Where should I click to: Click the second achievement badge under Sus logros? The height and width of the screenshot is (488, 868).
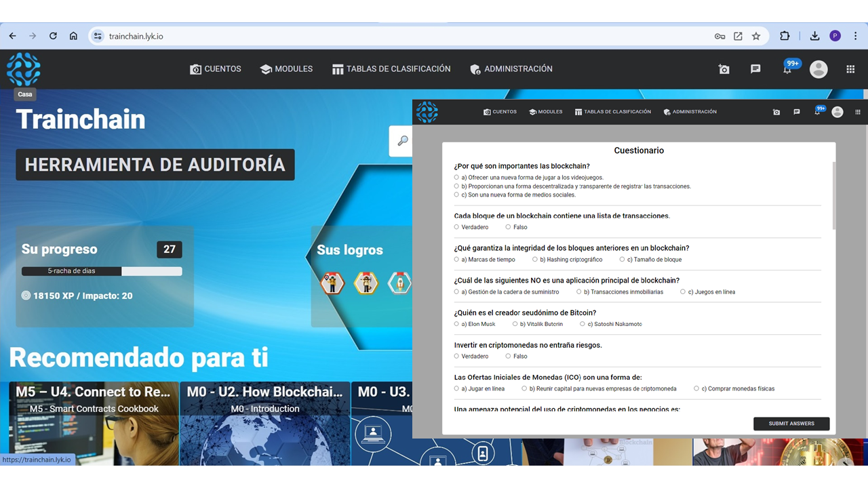click(x=366, y=283)
